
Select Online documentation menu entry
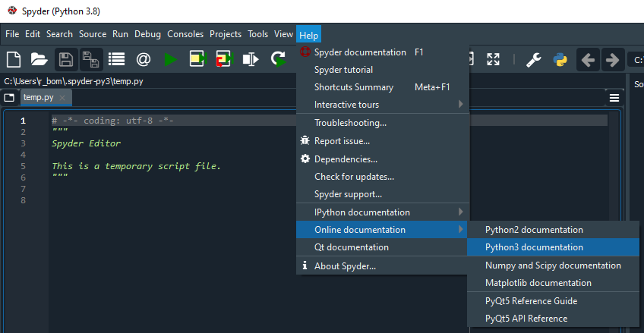pyautogui.click(x=383, y=229)
